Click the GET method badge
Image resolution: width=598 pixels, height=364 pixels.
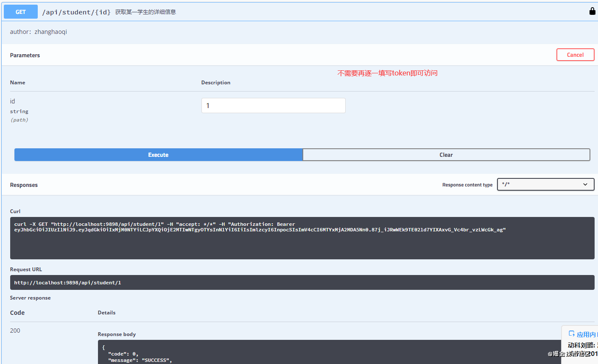[x=21, y=12]
